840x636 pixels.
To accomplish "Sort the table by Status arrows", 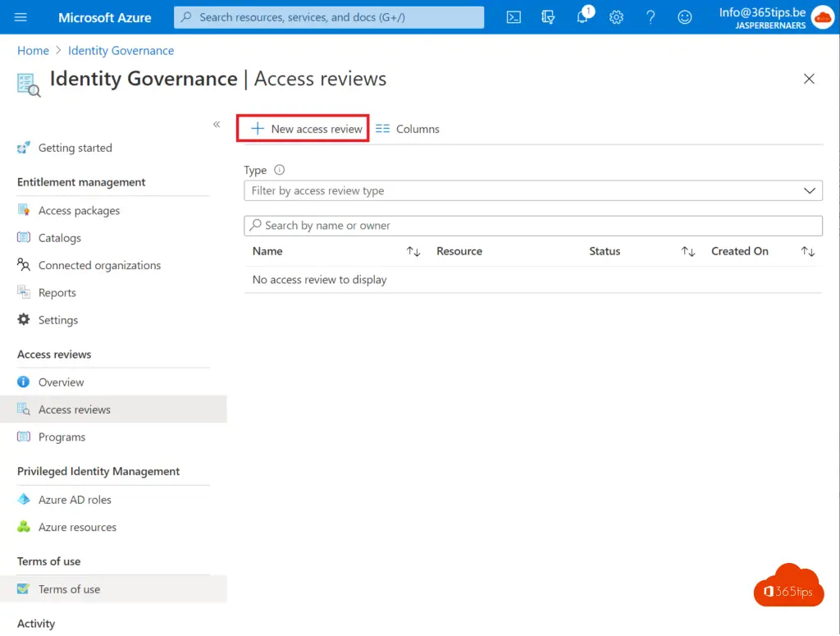I will coord(688,252).
